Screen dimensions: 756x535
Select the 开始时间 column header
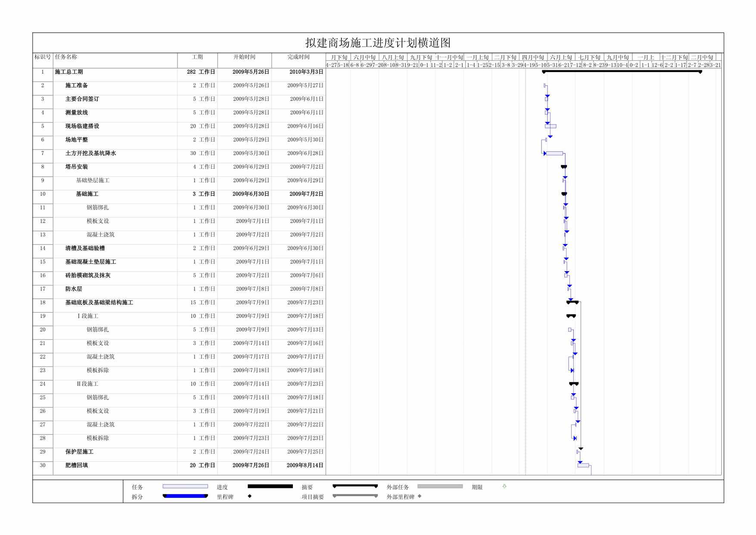244,57
